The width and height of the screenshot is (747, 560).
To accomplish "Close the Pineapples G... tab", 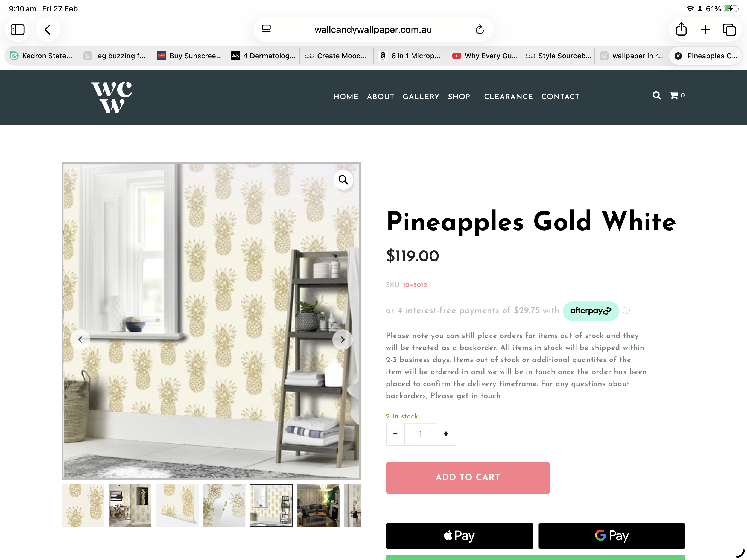I will coord(678,56).
